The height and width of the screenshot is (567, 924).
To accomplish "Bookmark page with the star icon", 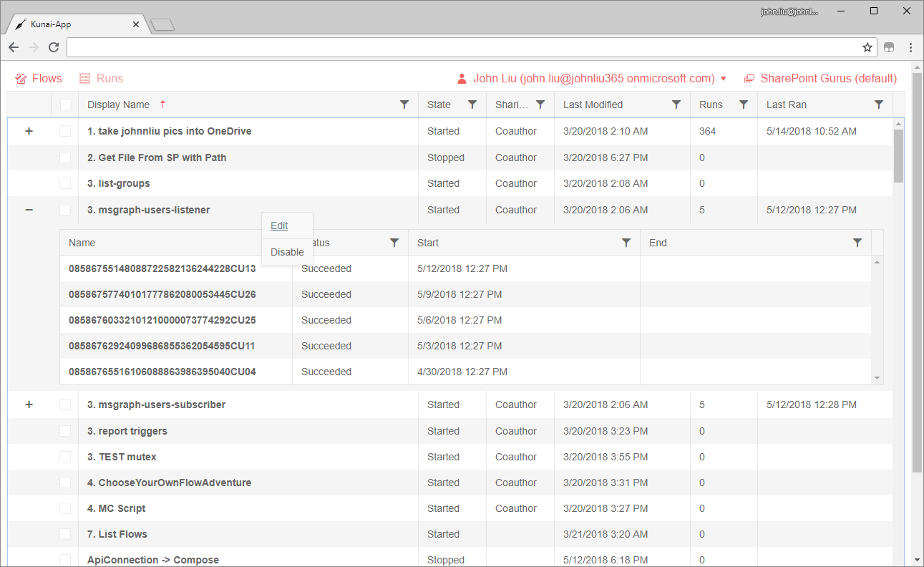I will 867,48.
